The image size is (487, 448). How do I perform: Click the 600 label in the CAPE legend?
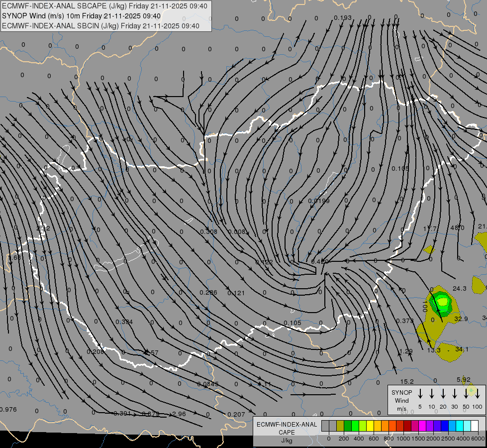tap(374, 439)
